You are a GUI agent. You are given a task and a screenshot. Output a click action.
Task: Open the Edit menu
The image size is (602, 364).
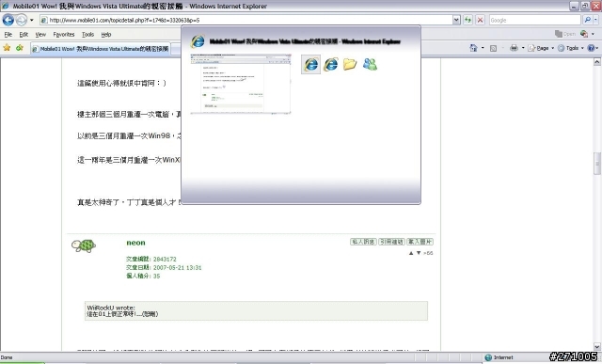coord(24,35)
